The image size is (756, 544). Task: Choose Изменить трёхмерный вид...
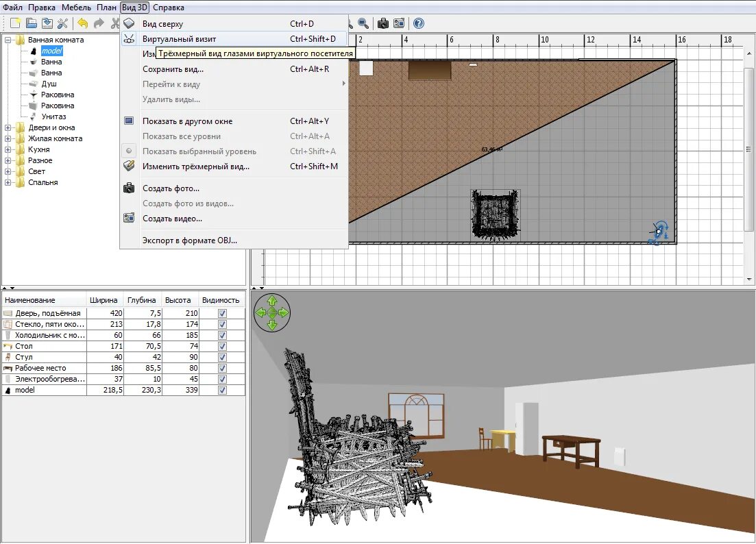point(234,166)
